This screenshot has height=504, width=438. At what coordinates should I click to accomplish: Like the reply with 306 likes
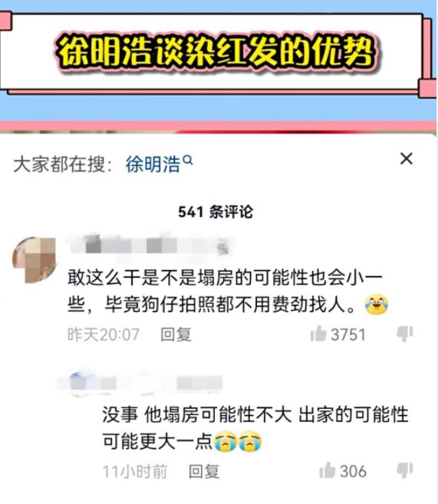tap(327, 470)
